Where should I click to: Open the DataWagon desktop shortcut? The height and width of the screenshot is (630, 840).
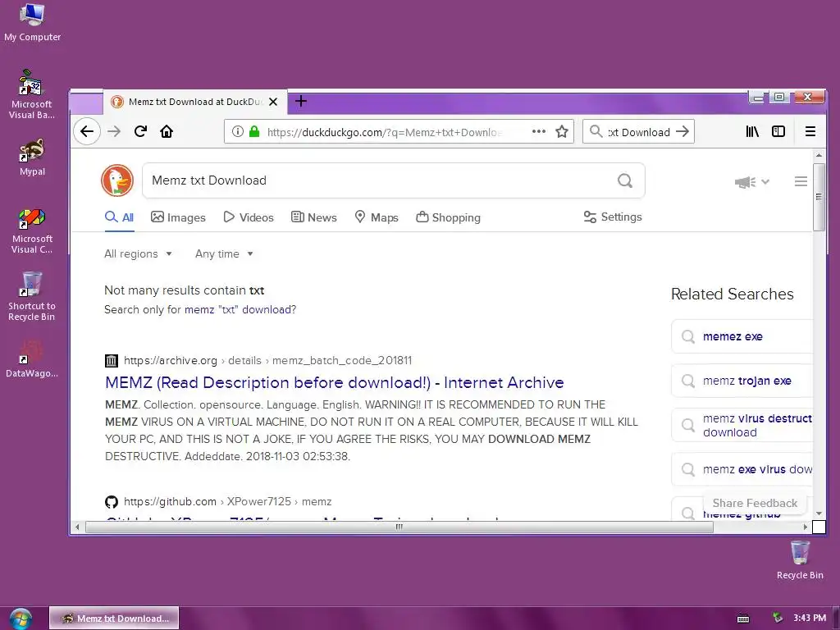tap(32, 358)
